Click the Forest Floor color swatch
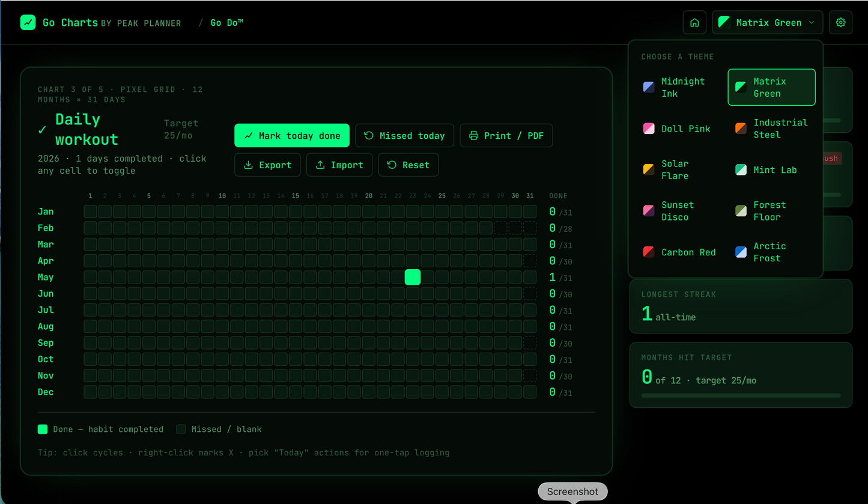 [741, 211]
